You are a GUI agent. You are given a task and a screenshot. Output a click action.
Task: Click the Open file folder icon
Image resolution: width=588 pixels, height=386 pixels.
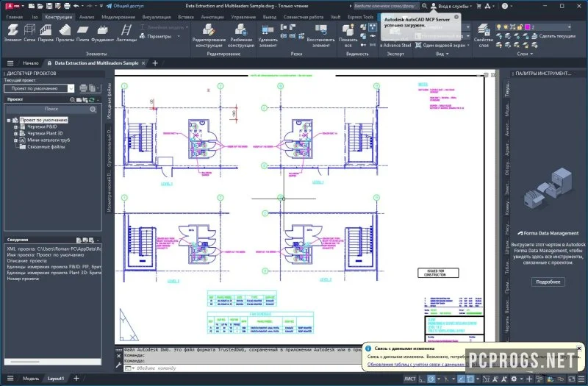tap(40, 6)
